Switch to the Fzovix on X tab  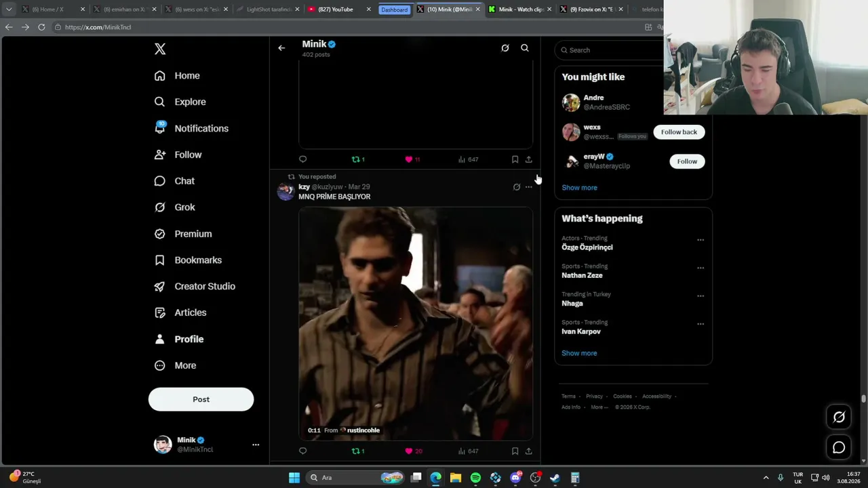coord(591,9)
